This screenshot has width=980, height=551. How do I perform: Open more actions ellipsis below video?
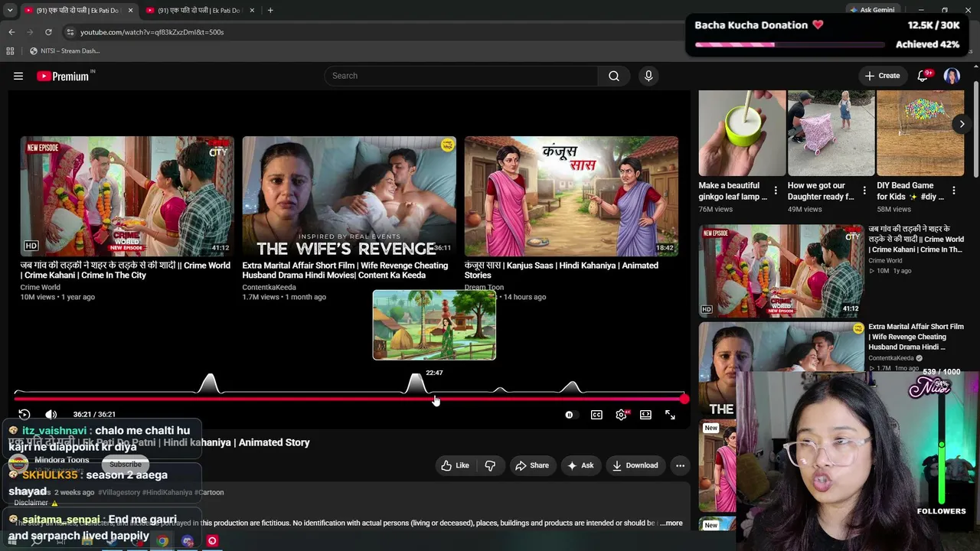tap(680, 465)
